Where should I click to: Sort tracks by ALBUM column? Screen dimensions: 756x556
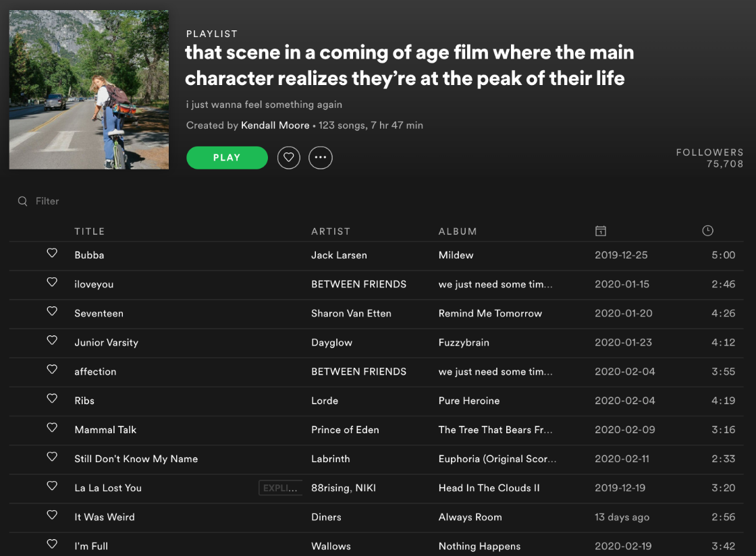(458, 231)
